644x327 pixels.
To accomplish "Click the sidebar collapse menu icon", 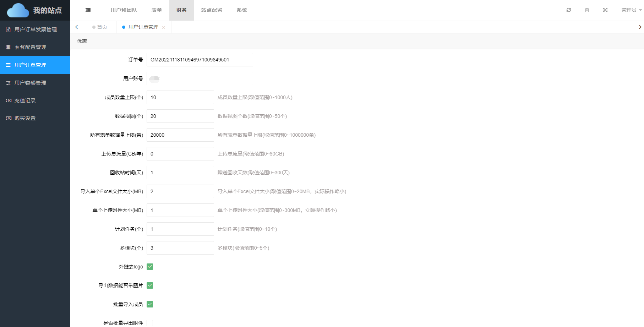I will click(x=88, y=10).
